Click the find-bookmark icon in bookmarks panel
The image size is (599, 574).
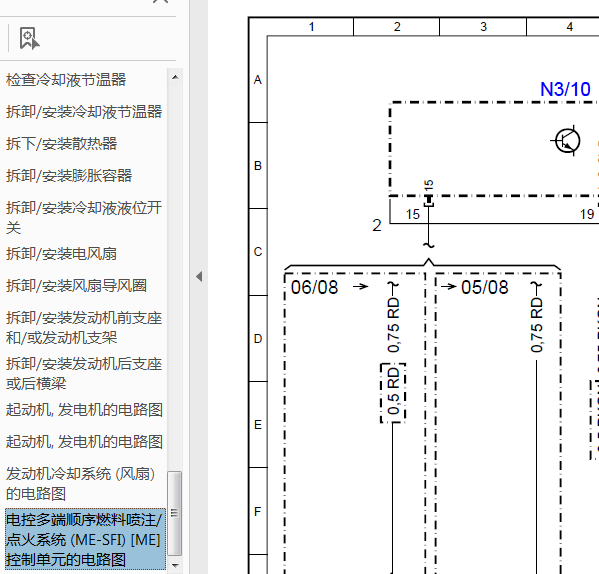[x=29, y=38]
